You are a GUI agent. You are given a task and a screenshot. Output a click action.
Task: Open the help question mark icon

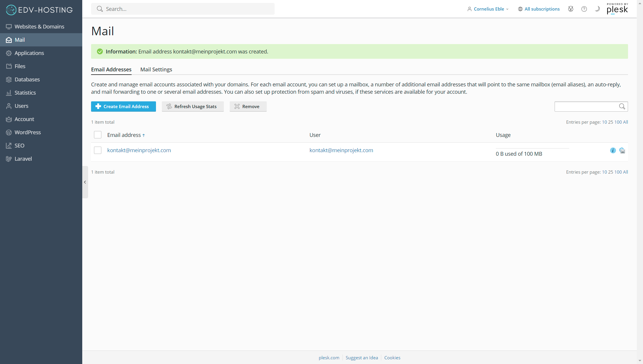[584, 9]
